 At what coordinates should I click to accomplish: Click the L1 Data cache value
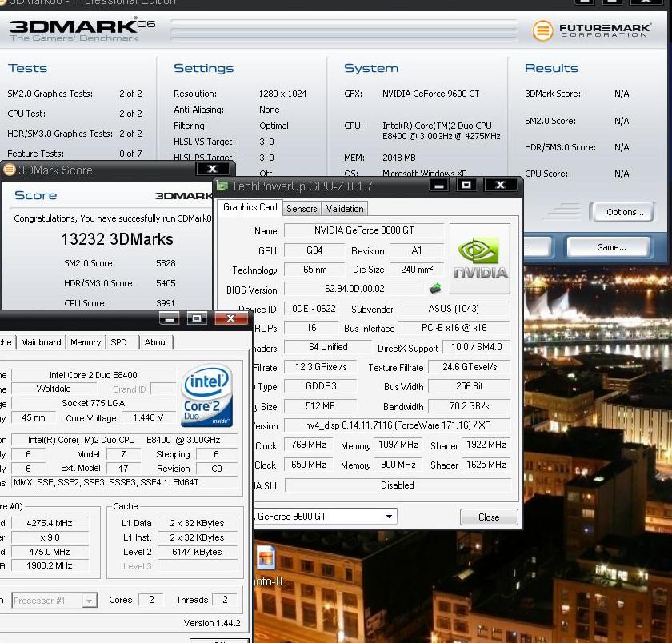point(197,523)
